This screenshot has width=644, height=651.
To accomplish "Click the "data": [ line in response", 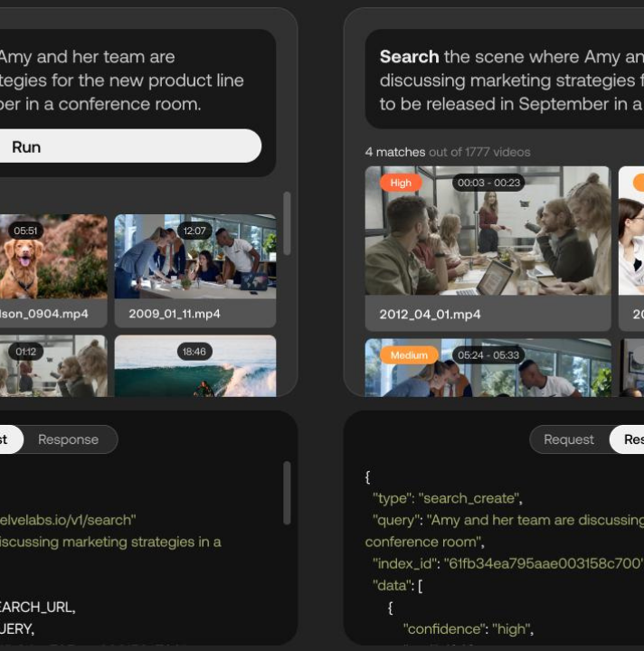I will pyautogui.click(x=397, y=585).
